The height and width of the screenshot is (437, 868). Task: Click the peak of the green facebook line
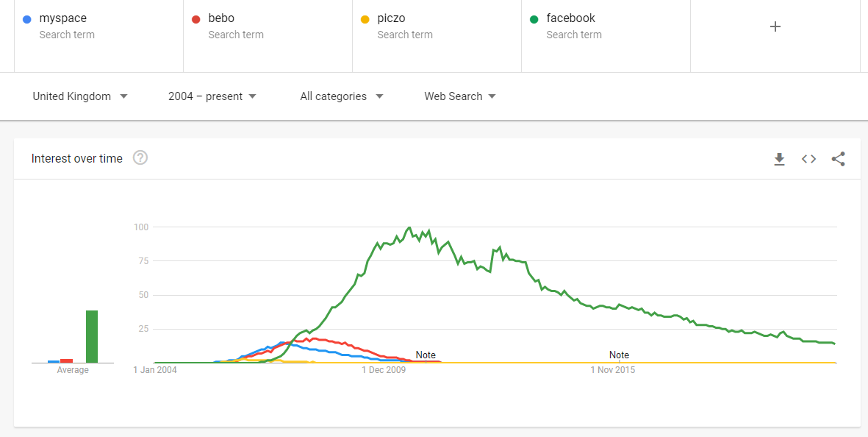[409, 227]
